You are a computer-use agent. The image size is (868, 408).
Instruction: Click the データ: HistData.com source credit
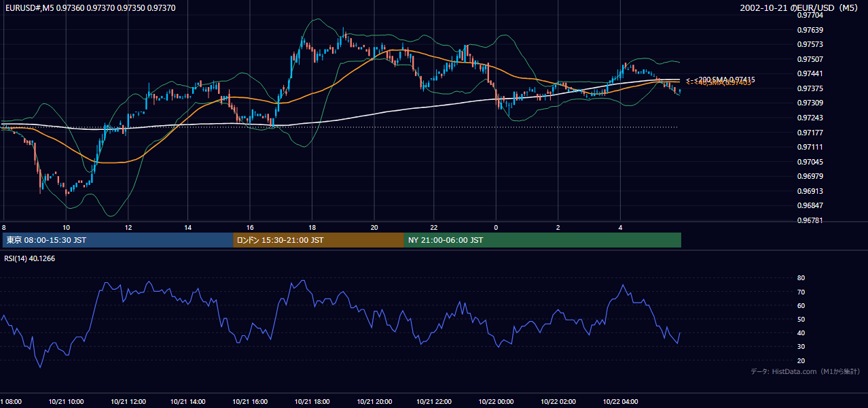[x=806, y=371]
